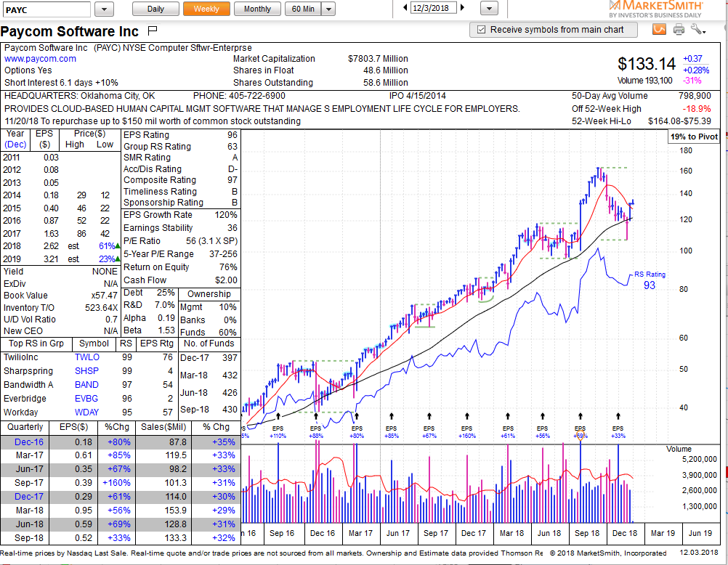Select the Everbridge company name
The width and height of the screenshot is (728, 565).
pos(25,399)
